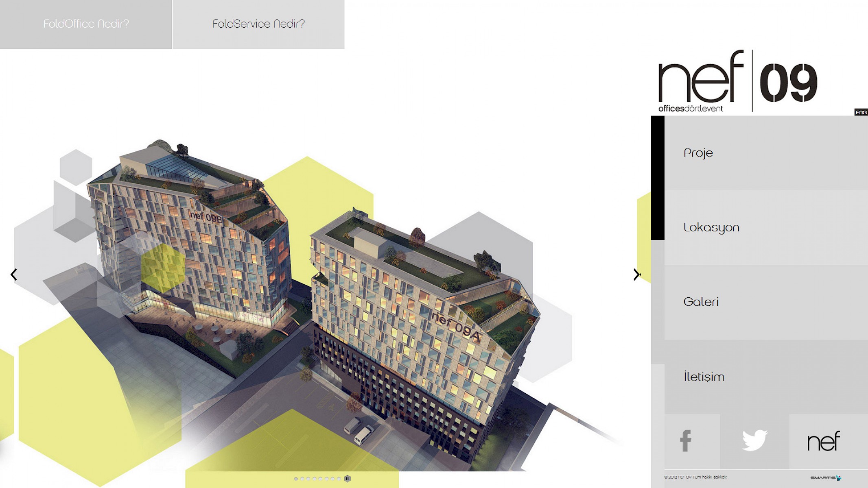The image size is (868, 488).
Task: Jump to the fourth slideshow dot
Action: (315, 479)
